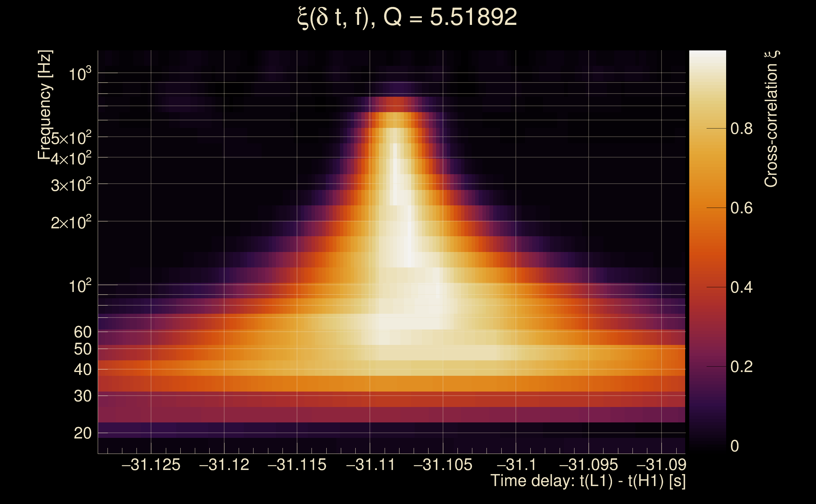Click the 0.6 tick label on the colorbar
The image size is (816, 504).
click(741, 208)
